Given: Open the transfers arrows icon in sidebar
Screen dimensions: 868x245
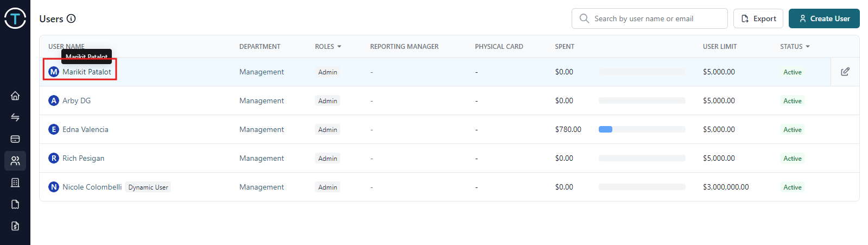Looking at the screenshot, I should [15, 117].
